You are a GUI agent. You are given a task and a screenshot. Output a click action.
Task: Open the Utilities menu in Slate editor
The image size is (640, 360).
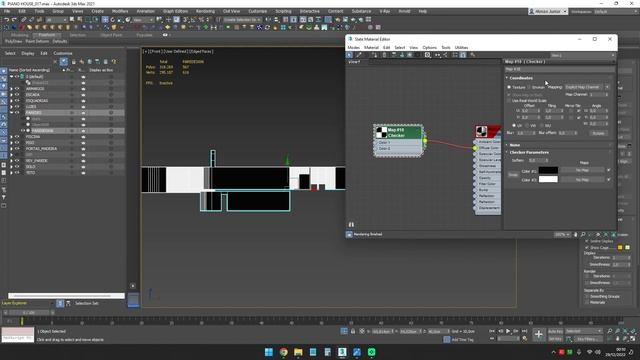click(x=461, y=48)
